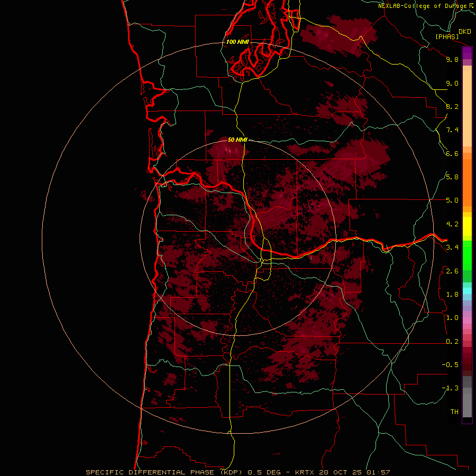Pick the orange segment of the color bar
The height and width of the screenshot is (476, 476).
click(x=467, y=182)
